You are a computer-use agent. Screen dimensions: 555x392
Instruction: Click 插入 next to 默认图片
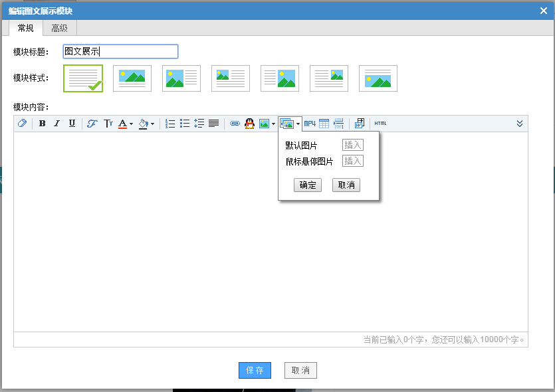[x=353, y=145]
